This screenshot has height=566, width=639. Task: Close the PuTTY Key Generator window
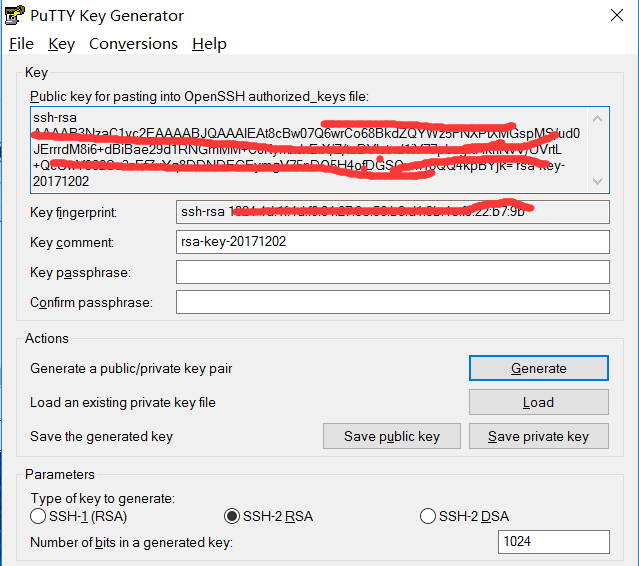[617, 15]
